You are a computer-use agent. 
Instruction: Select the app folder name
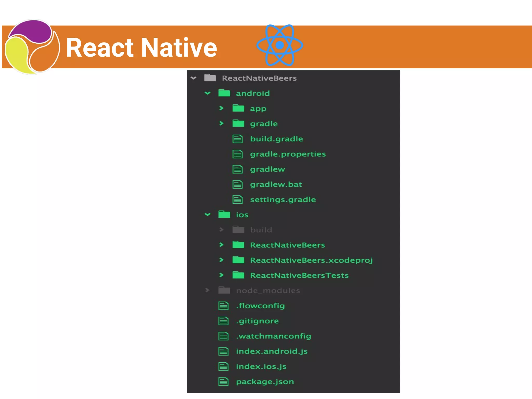click(x=258, y=109)
